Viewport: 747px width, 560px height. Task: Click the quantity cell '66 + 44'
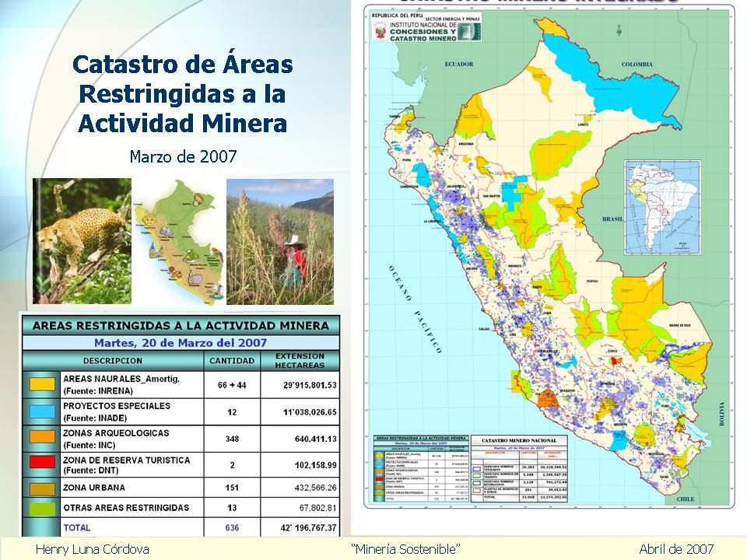point(232,385)
